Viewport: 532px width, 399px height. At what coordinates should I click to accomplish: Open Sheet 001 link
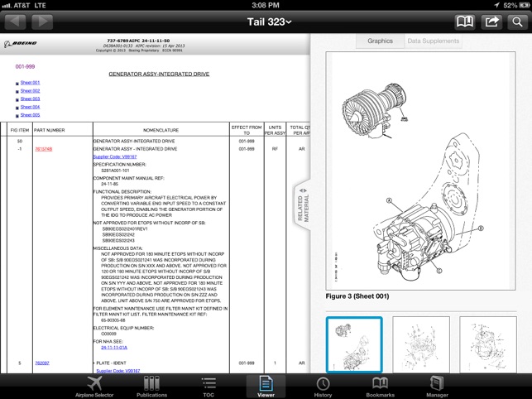30,83
